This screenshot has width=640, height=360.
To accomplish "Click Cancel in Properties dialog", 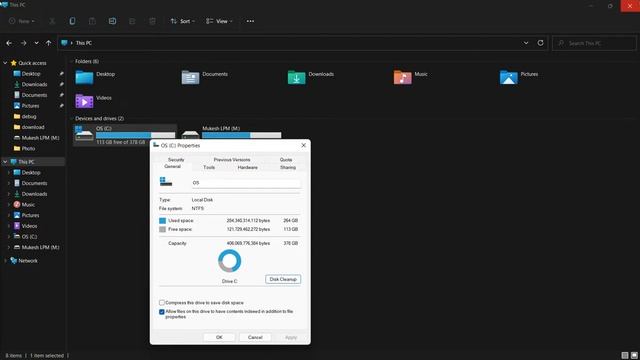I will [x=255, y=337].
